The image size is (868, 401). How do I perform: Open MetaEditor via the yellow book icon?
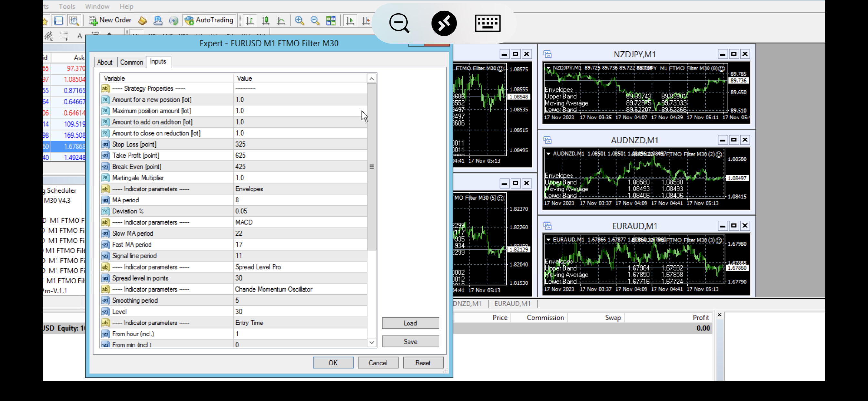click(x=142, y=21)
